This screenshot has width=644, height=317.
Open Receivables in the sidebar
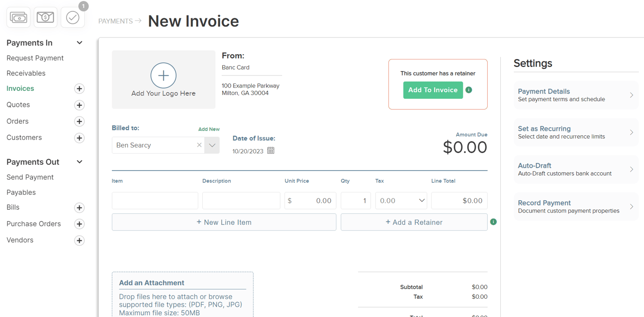(x=26, y=74)
